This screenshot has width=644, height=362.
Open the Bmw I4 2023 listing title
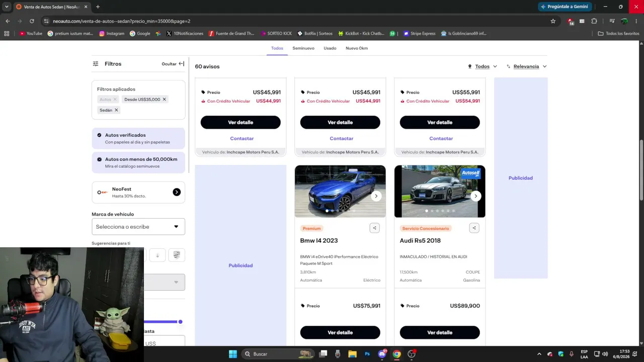point(319,241)
